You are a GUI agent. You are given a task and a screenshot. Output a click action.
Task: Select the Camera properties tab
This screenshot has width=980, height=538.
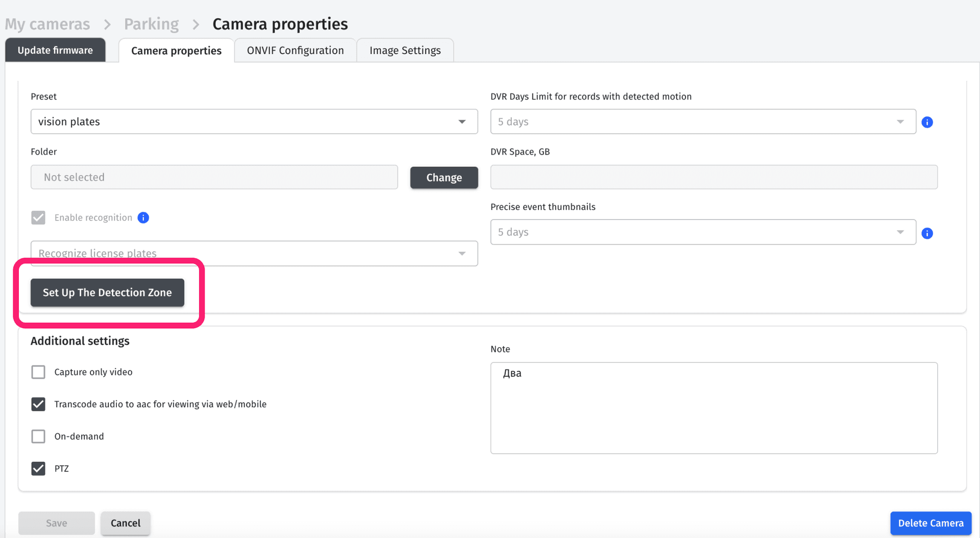point(176,51)
